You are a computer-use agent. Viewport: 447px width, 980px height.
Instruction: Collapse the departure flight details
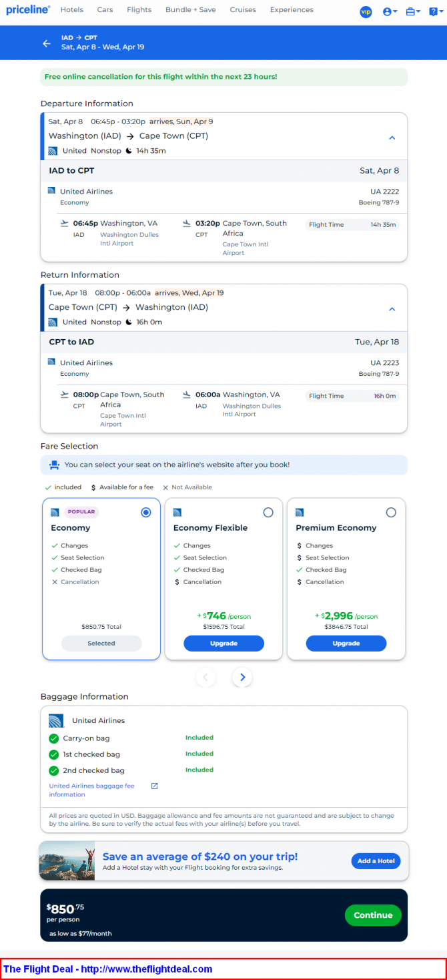point(392,138)
